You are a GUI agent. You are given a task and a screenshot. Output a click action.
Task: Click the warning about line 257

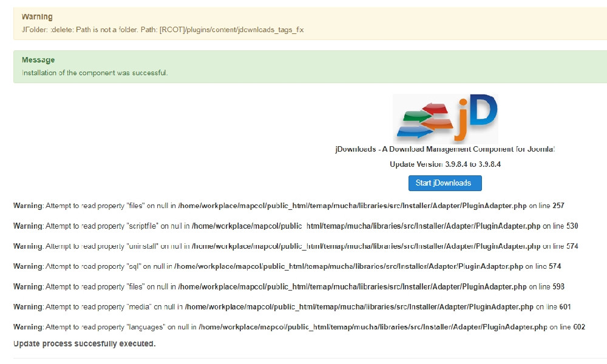point(288,206)
